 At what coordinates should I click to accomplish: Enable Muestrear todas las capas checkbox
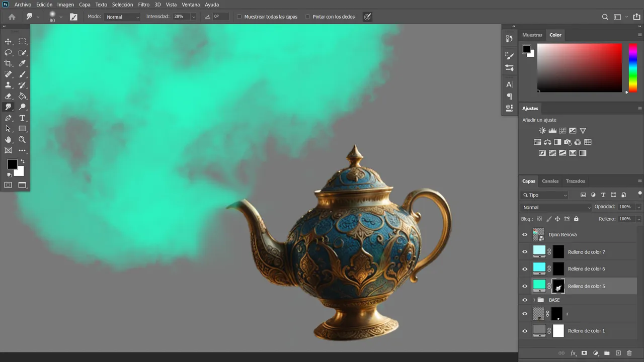[x=239, y=17]
